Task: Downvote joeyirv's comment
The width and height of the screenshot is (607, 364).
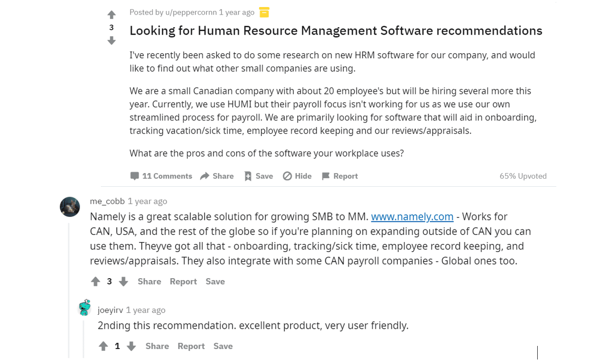Action: 131,346
